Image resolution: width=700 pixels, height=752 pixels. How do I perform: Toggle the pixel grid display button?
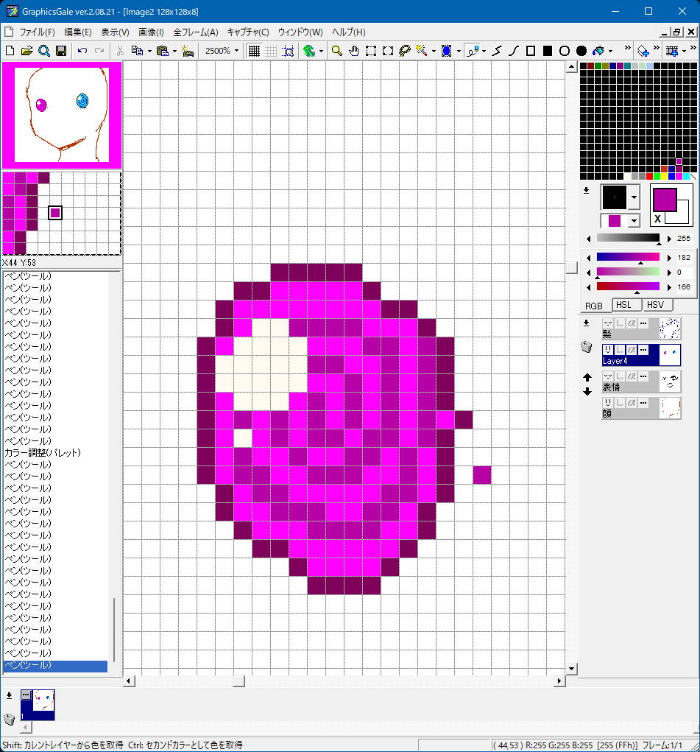point(254,51)
